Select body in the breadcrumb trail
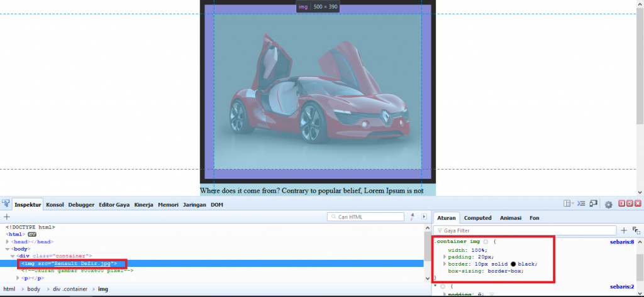The image size is (644, 297). pyautogui.click(x=34, y=289)
